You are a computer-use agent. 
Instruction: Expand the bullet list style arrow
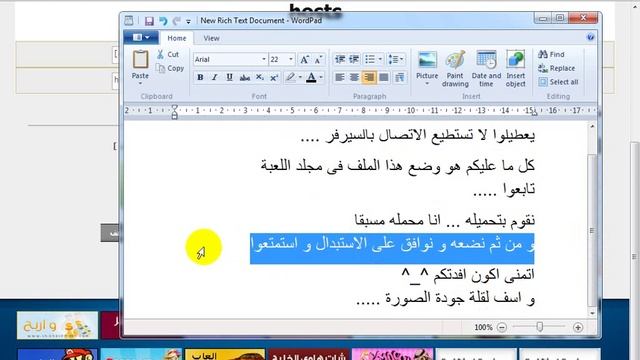click(x=380, y=60)
